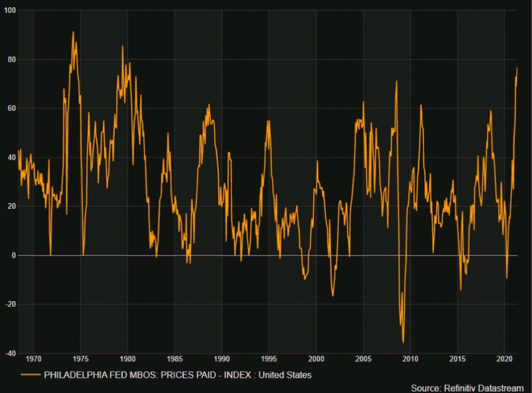The image size is (532, 393).
Task: Click the 2009 trough near -35
Action: (403, 342)
